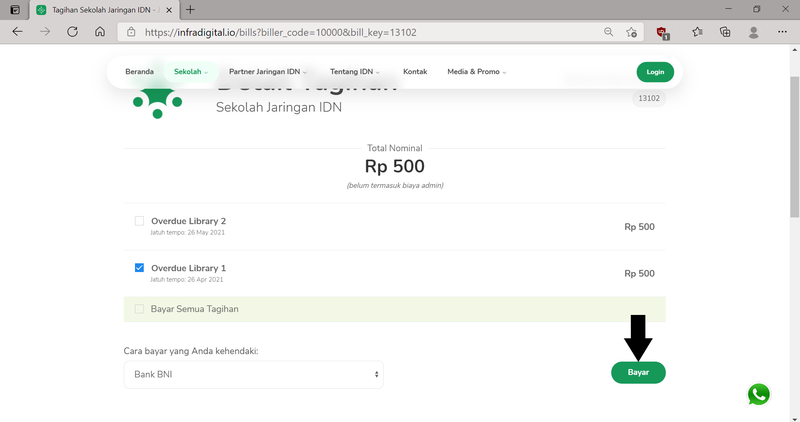Open the Bank BNI payment method dropdown
This screenshot has width=800, height=422.
(254, 375)
